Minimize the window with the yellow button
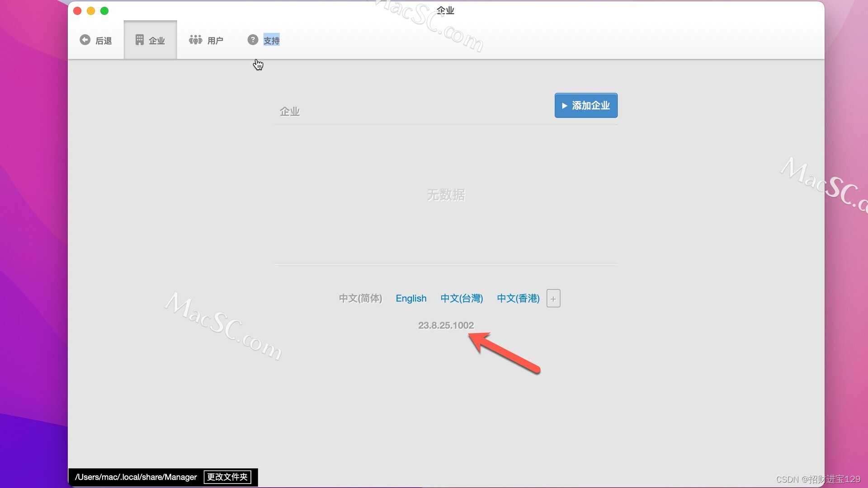The width and height of the screenshot is (868, 488). click(x=91, y=11)
